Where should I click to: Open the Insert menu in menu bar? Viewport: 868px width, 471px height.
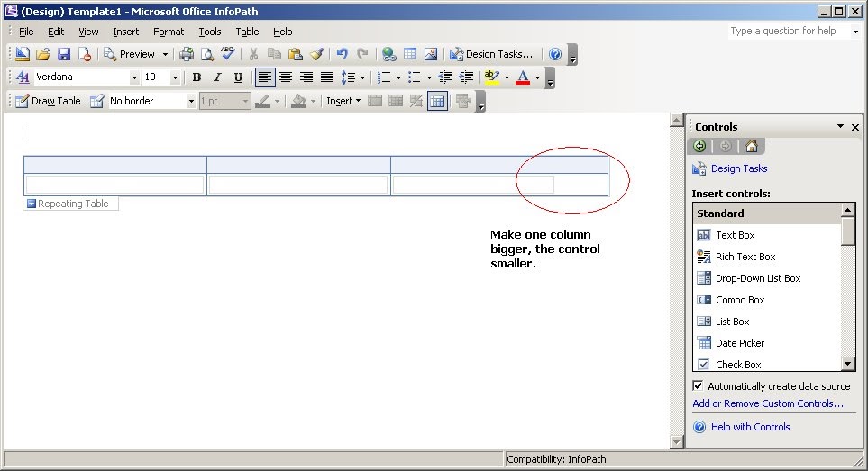[125, 32]
